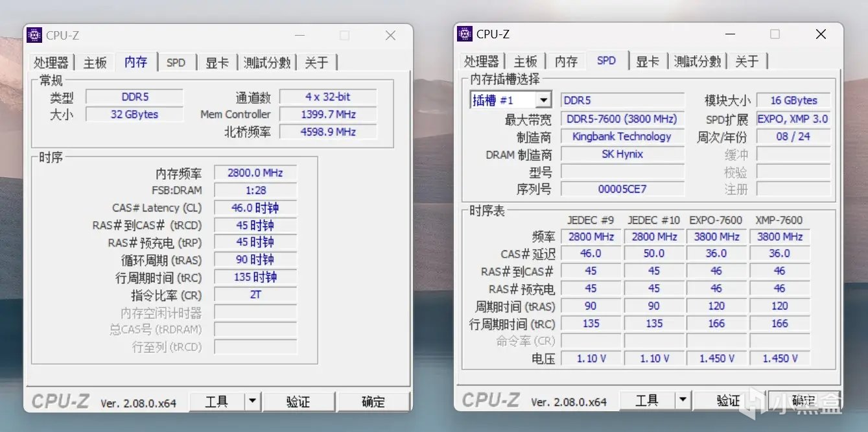868x432 pixels.
Task: Click EXPO-7600 tRC 166 cell
Action: (716, 323)
